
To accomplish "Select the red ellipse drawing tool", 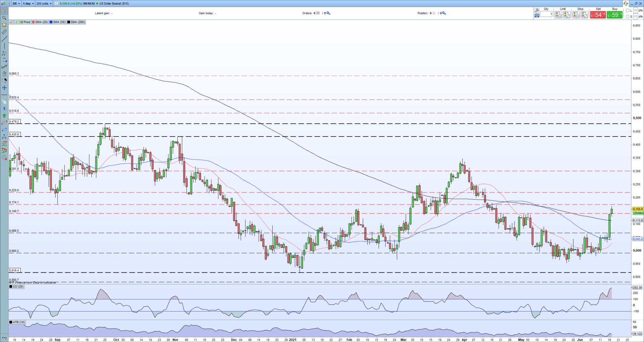I will [4, 123].
